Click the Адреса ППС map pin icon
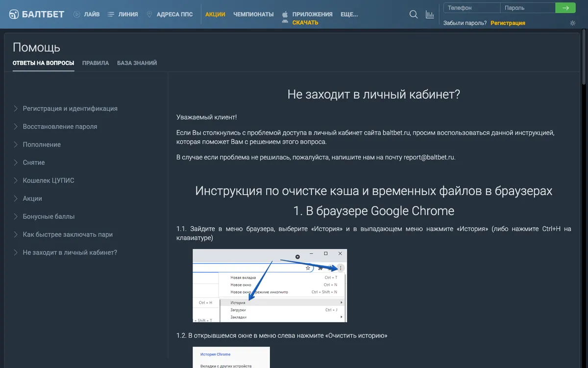 pyautogui.click(x=149, y=14)
